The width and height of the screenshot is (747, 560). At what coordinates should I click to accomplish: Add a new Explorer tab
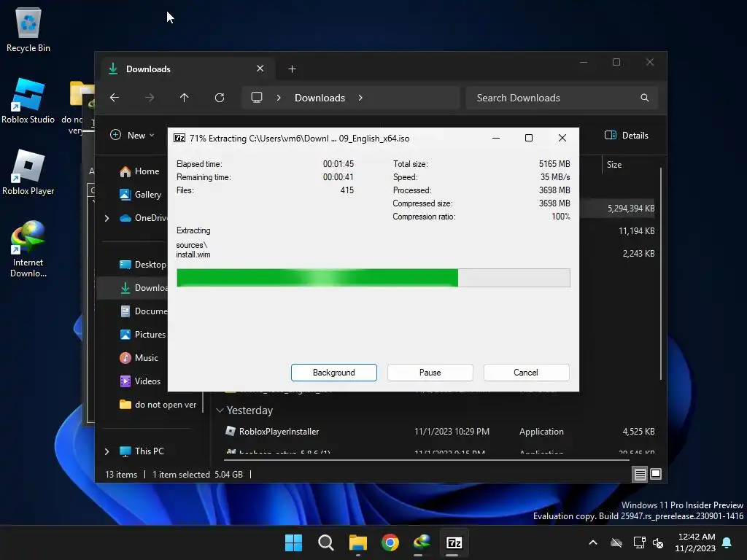(292, 69)
